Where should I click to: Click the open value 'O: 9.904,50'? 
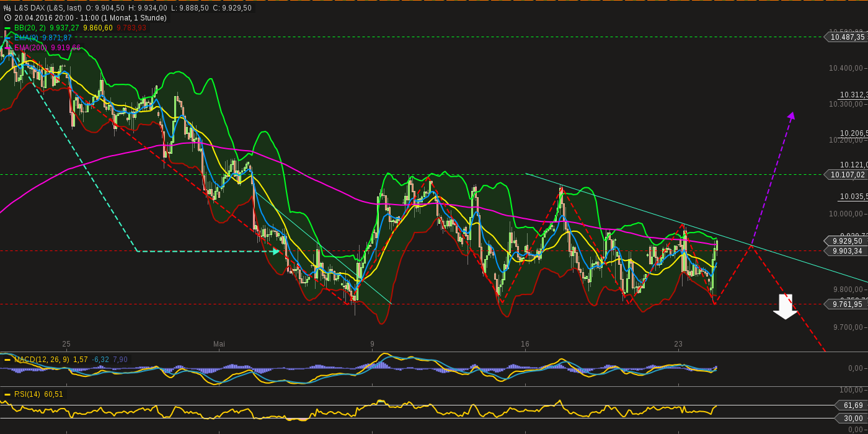point(105,8)
